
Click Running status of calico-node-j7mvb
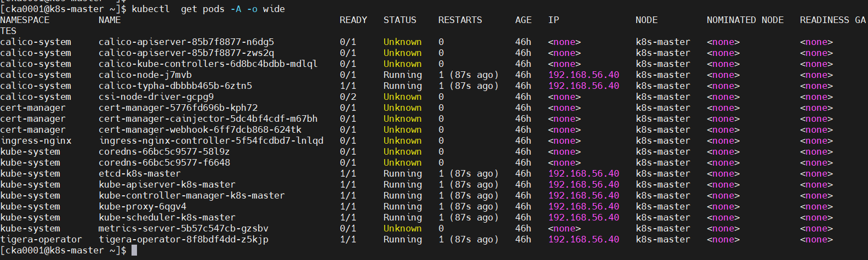pyautogui.click(x=403, y=75)
